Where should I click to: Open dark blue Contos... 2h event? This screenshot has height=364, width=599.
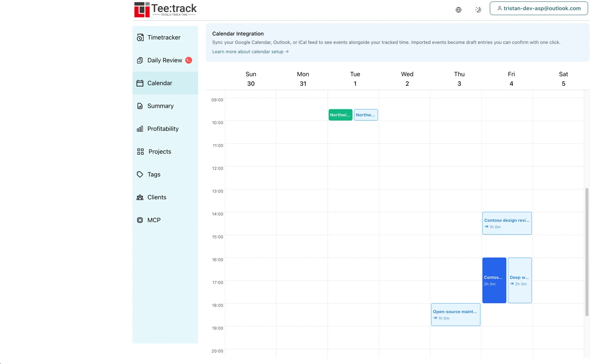pyautogui.click(x=494, y=280)
